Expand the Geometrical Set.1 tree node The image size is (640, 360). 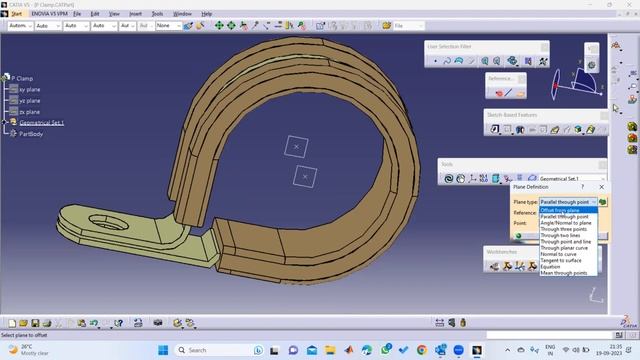point(4,122)
